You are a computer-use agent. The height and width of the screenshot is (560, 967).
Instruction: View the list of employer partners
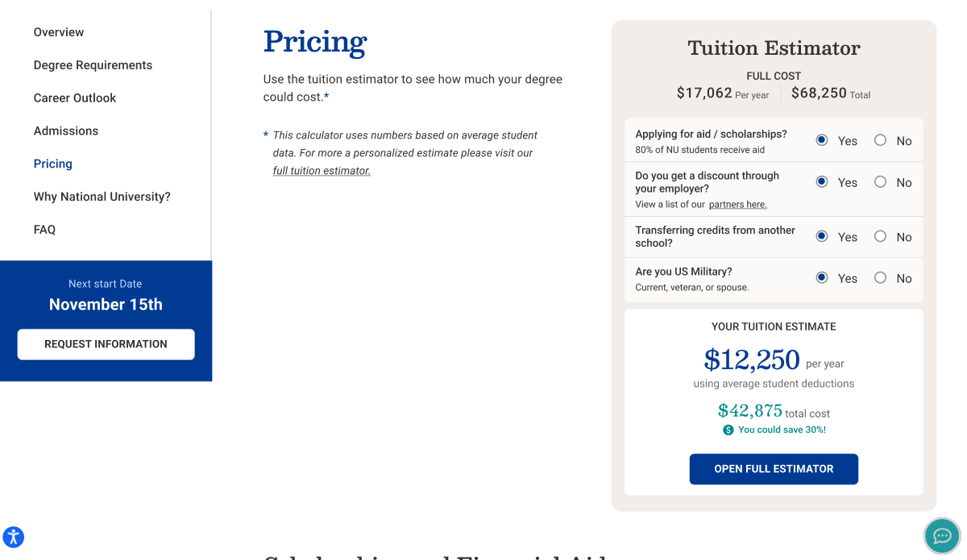[737, 204]
